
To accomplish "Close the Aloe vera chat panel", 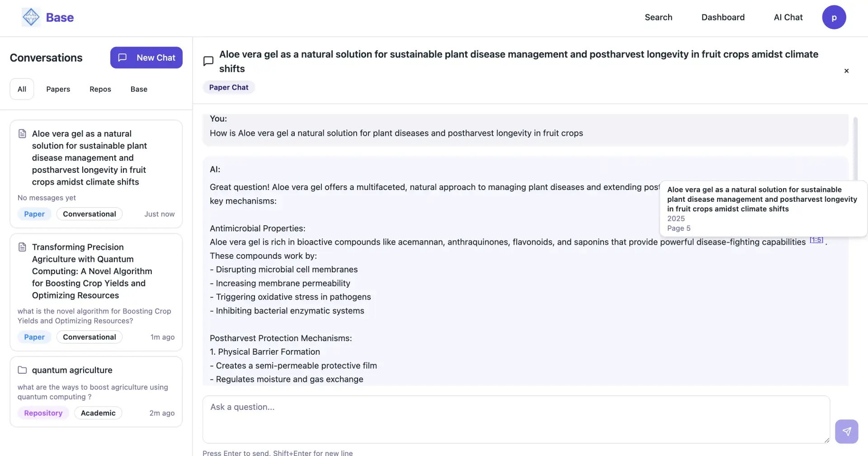I will coord(846,71).
